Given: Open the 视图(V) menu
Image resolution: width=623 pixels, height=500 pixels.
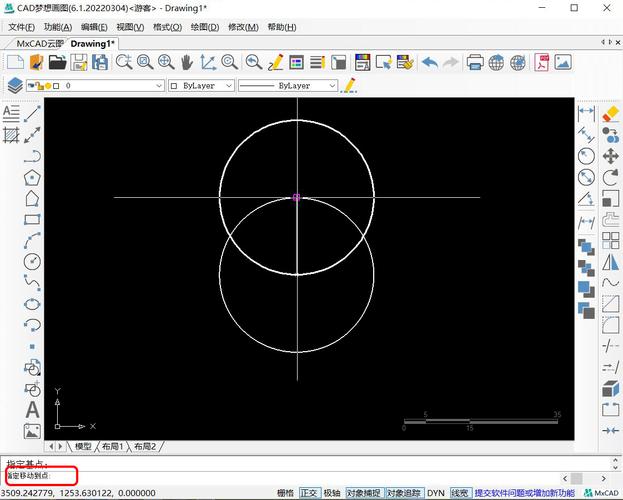Looking at the screenshot, I should coord(130,27).
